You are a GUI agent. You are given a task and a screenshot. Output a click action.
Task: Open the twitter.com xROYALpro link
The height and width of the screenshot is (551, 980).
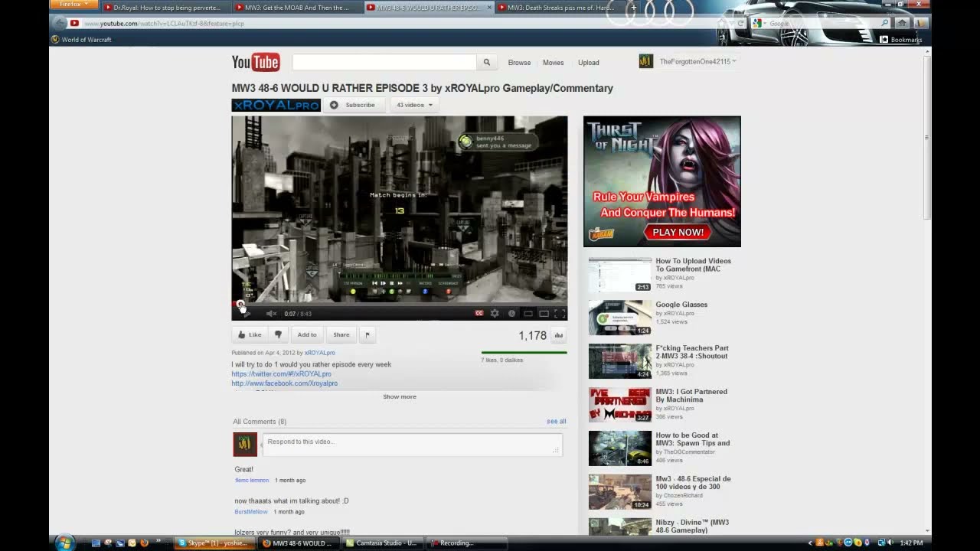tap(282, 374)
